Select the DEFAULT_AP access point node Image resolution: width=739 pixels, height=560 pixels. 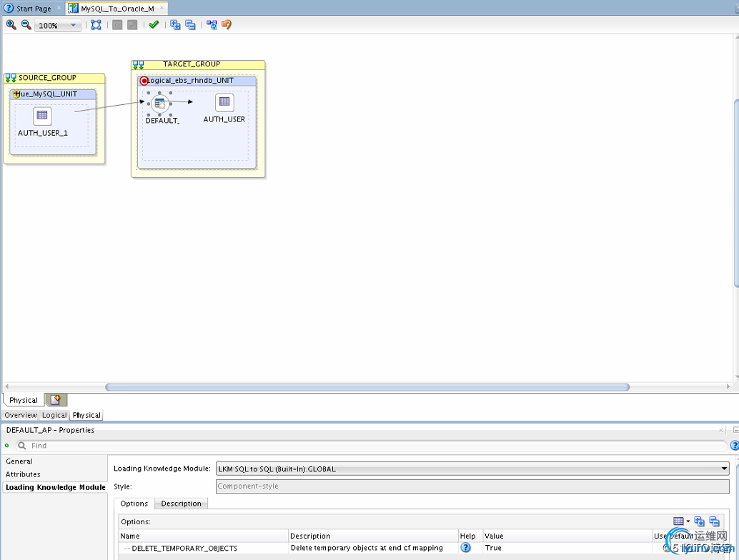pos(160,104)
